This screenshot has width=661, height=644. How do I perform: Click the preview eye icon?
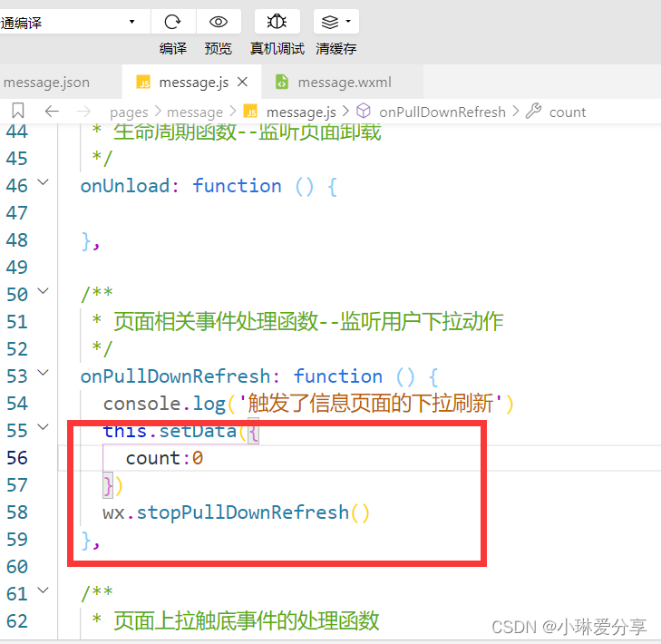219,22
